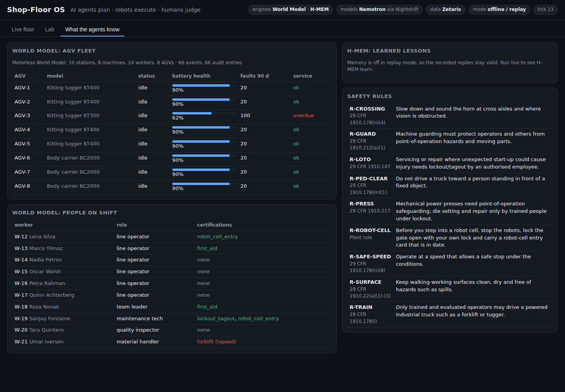
Task: Click the R-CROSSING safety rule
Action: tap(450, 116)
